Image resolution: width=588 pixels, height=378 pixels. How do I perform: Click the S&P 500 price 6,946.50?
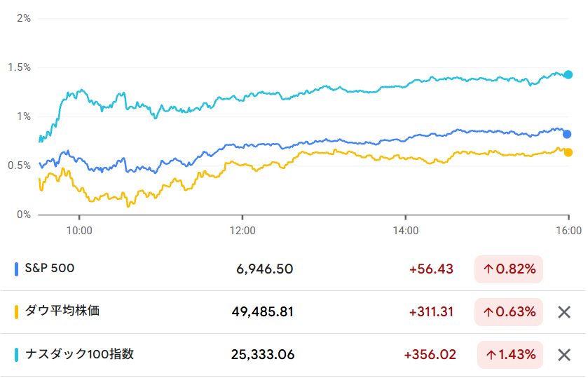[265, 269]
